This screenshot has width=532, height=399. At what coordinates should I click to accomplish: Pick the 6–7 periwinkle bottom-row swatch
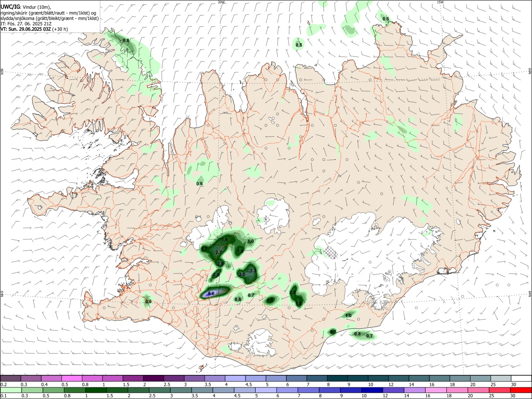(287, 390)
